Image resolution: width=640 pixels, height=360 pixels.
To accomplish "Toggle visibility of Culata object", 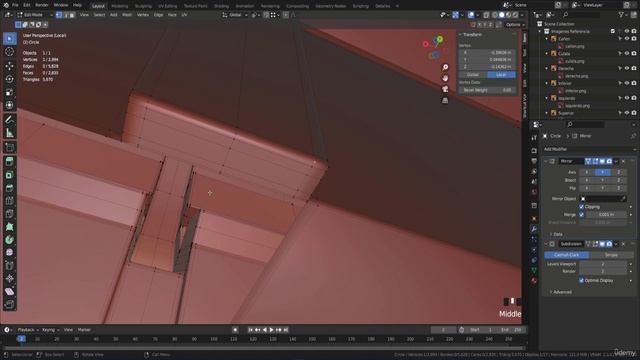I will point(627,53).
